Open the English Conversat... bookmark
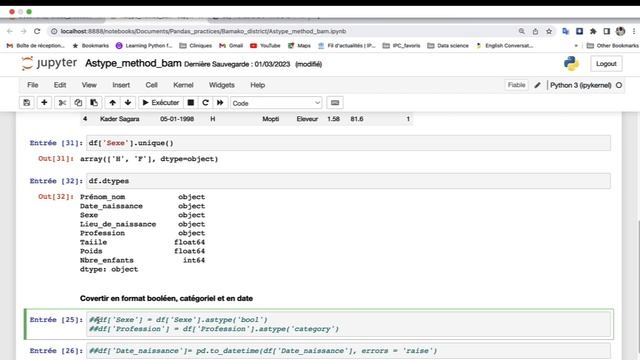The height and width of the screenshot is (360, 640). pos(504,46)
